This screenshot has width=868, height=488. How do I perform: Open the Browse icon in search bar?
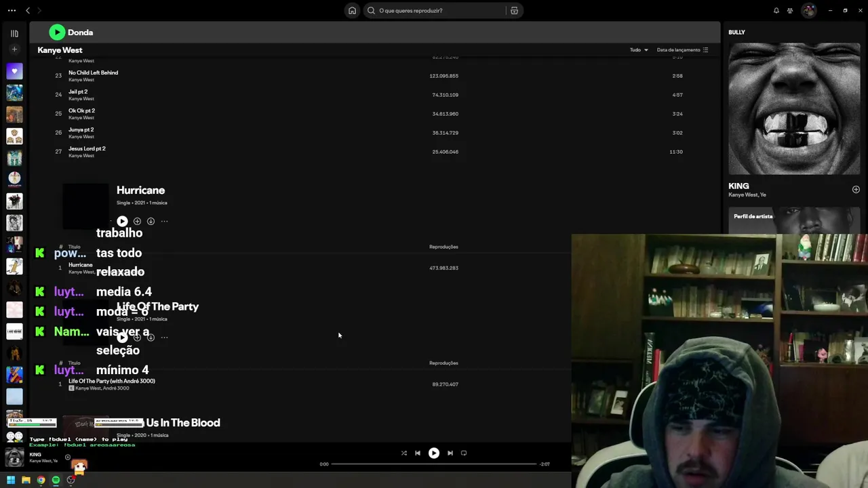(x=514, y=10)
